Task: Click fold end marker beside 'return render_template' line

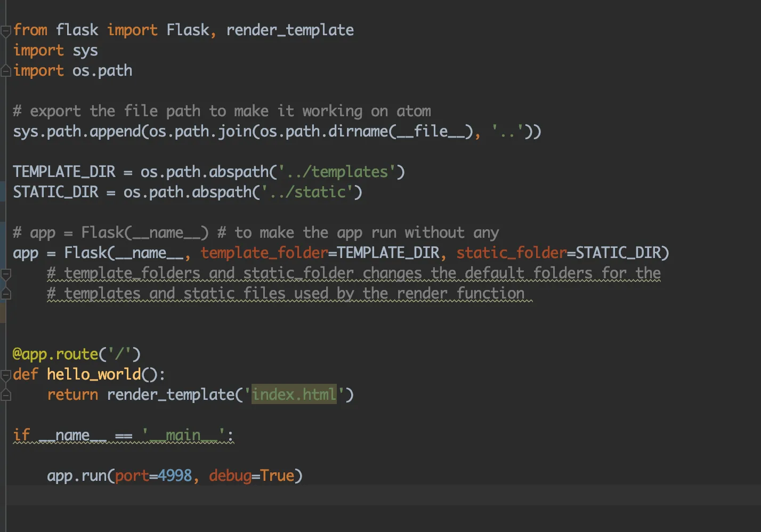Action: (6, 395)
